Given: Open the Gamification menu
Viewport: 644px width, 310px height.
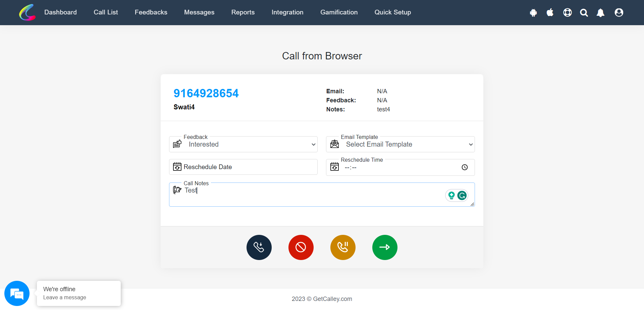Looking at the screenshot, I should [339, 12].
